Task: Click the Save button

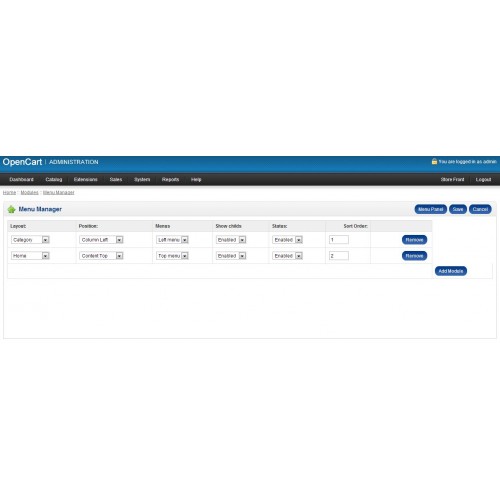Action: click(x=458, y=209)
